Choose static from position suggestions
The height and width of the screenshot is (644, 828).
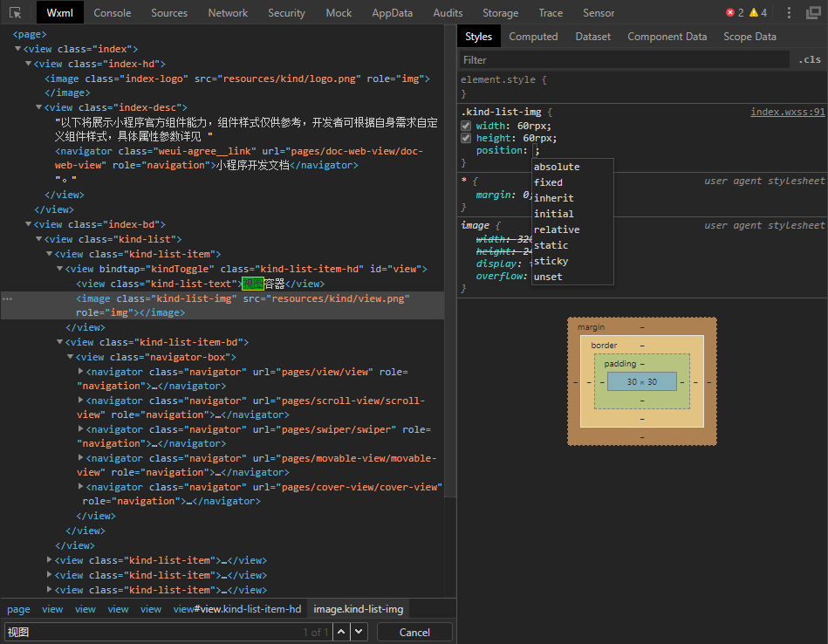(x=572, y=245)
